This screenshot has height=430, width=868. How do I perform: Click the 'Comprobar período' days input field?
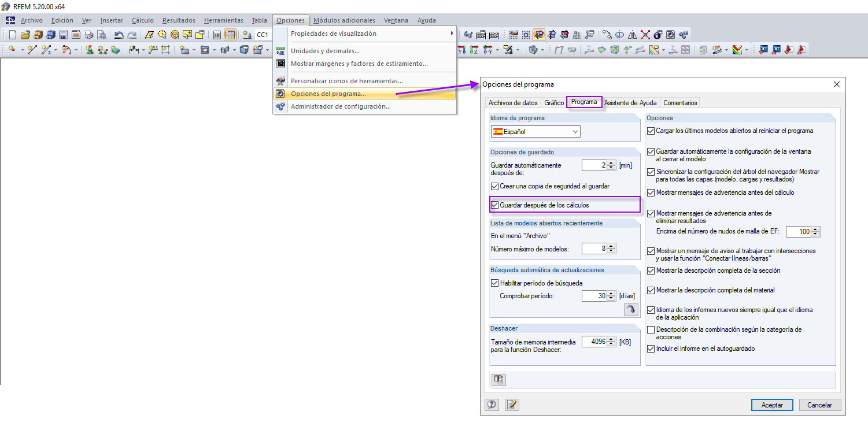click(x=594, y=296)
